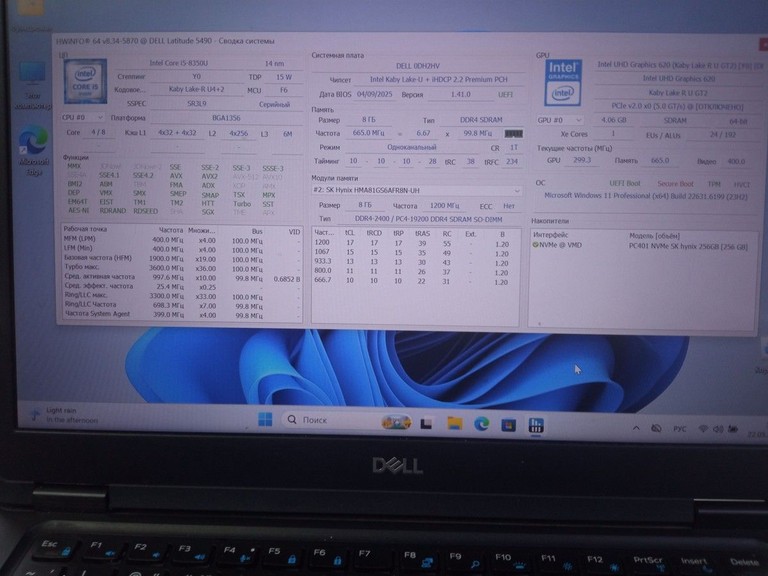Click the 666.7 row in the timing table
The width and height of the screenshot is (768, 576).
(x=415, y=281)
